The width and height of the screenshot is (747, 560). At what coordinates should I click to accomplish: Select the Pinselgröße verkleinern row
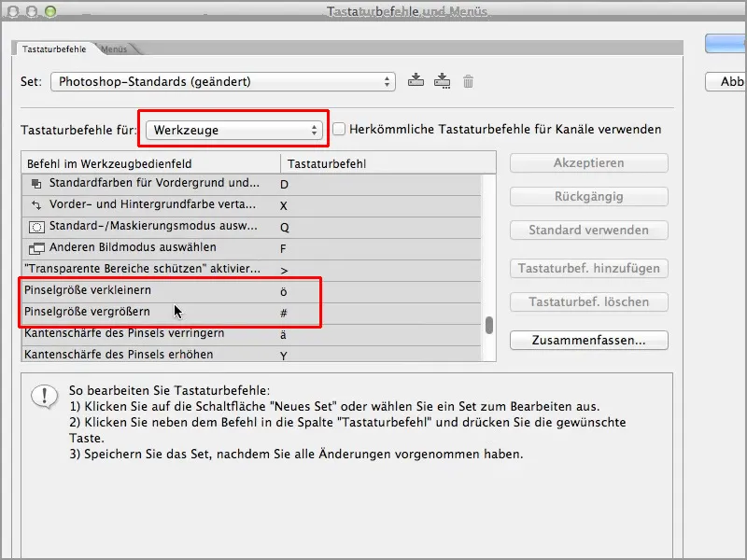tap(251, 290)
